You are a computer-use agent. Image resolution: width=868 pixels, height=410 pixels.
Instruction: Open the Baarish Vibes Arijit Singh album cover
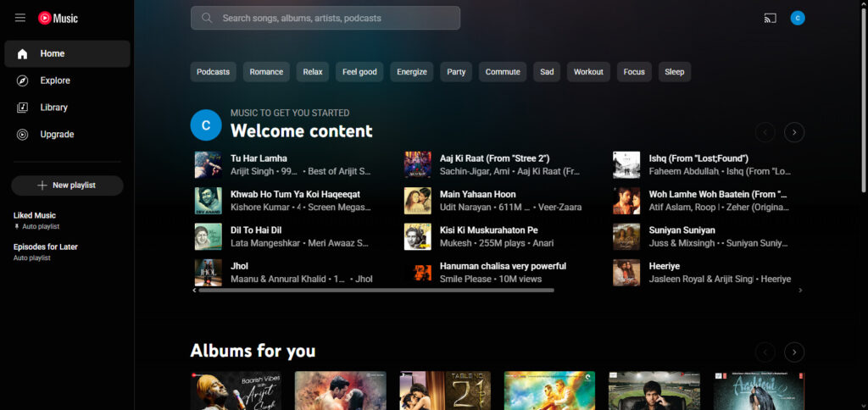(236, 391)
